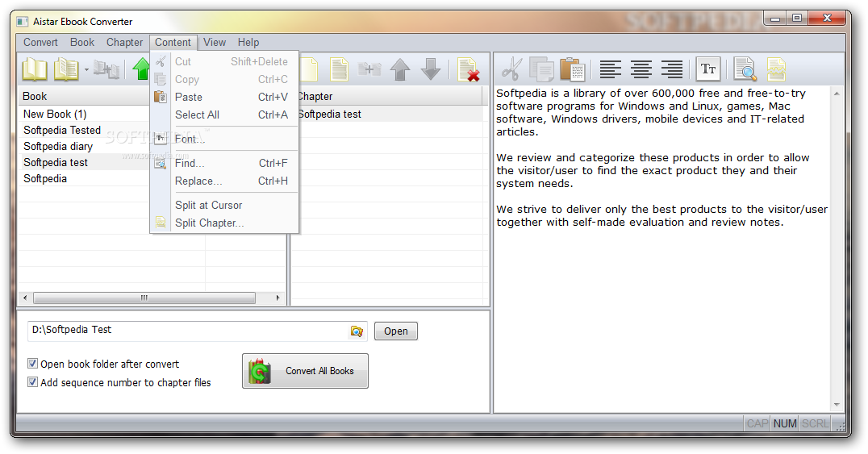Image resolution: width=868 pixels, height=454 pixels.
Task: Click the Chapter column header
Action: tap(390, 96)
